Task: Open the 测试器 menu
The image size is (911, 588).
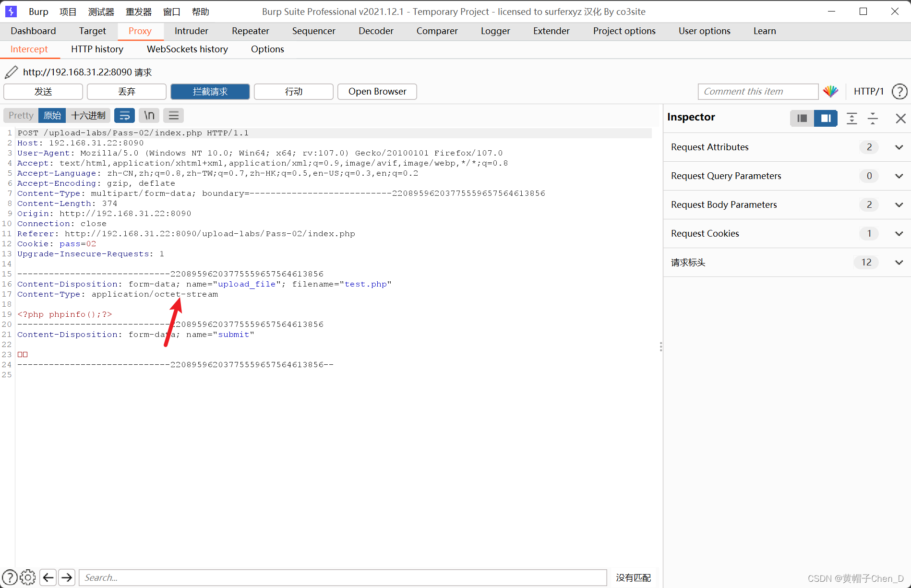Action: 101,12
